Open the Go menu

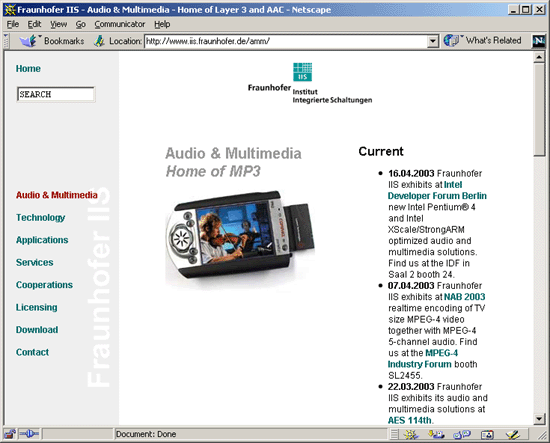[x=81, y=24]
